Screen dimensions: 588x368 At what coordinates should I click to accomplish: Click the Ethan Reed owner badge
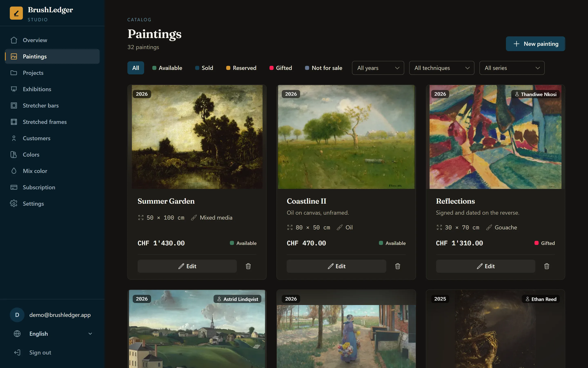pos(541,299)
